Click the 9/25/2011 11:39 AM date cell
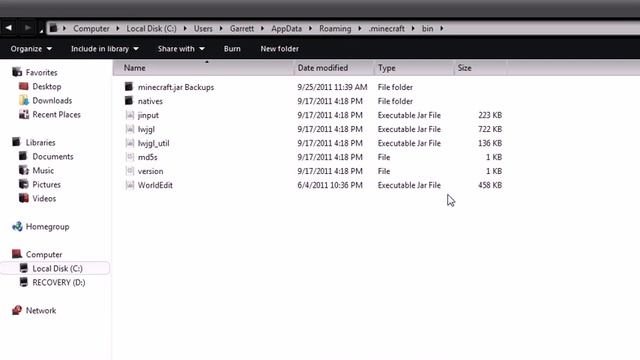Image resolution: width=640 pixels, height=360 pixels. pos(332,87)
